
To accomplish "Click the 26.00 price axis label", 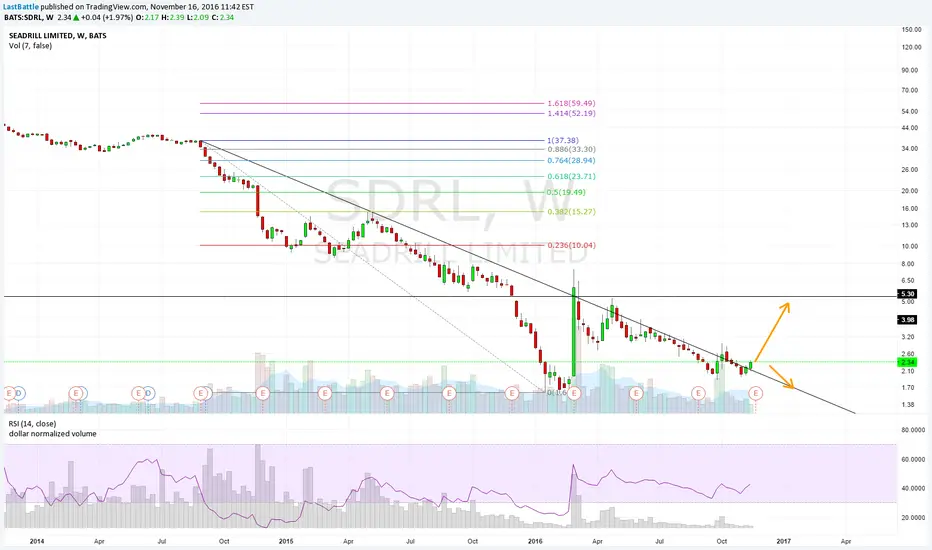I will pyautogui.click(x=910, y=170).
